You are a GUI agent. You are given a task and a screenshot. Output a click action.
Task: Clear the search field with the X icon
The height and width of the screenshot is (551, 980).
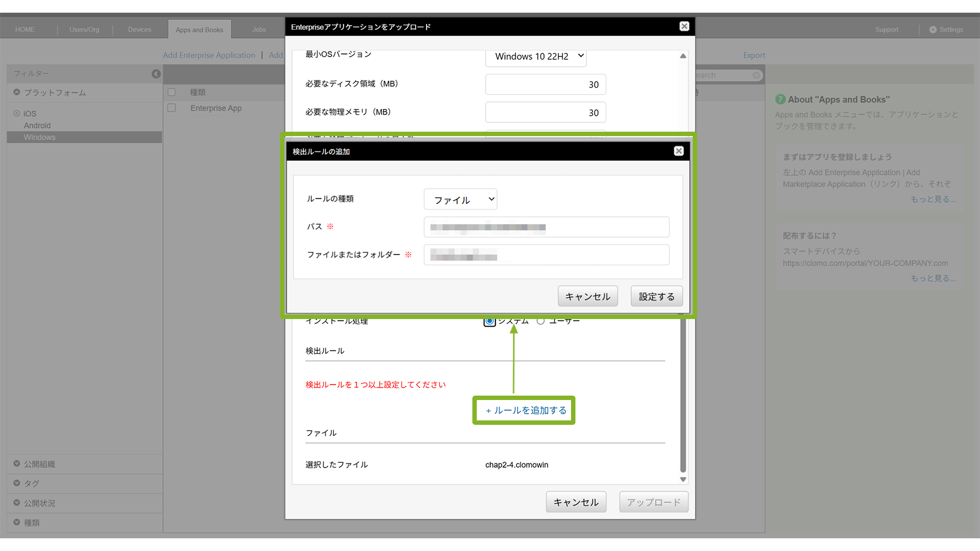point(756,75)
